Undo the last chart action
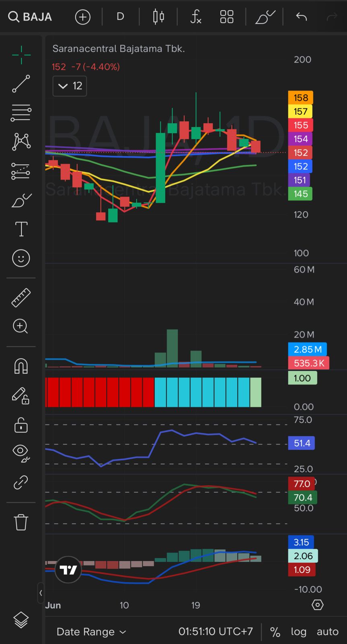347x644 pixels. point(302,17)
